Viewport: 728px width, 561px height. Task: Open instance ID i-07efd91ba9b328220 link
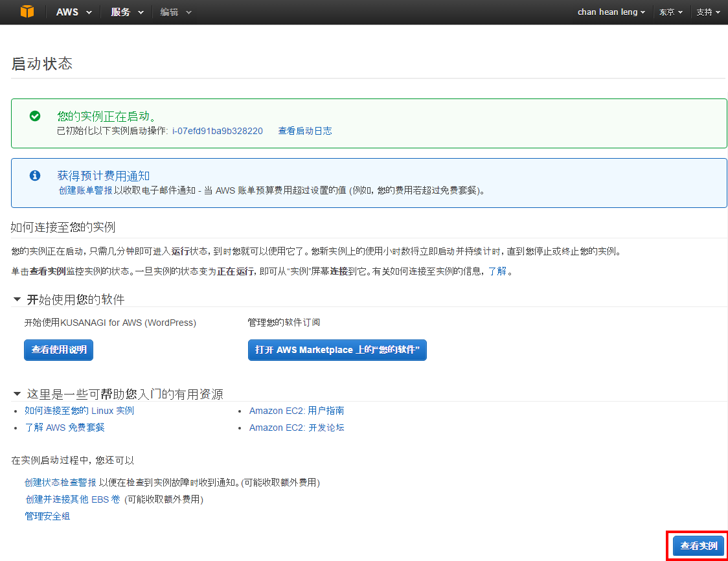(217, 131)
